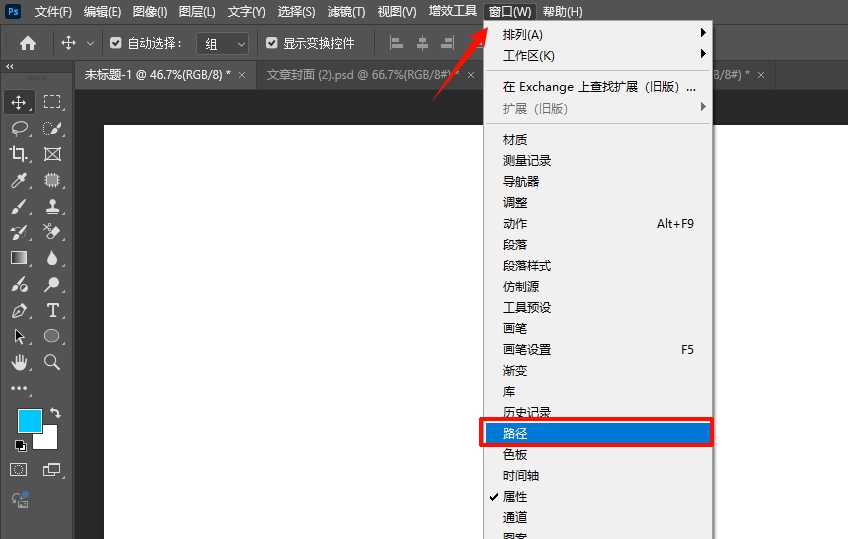Align left edges icon in options bar
Viewport: 848px width, 539px height.
tap(396, 43)
